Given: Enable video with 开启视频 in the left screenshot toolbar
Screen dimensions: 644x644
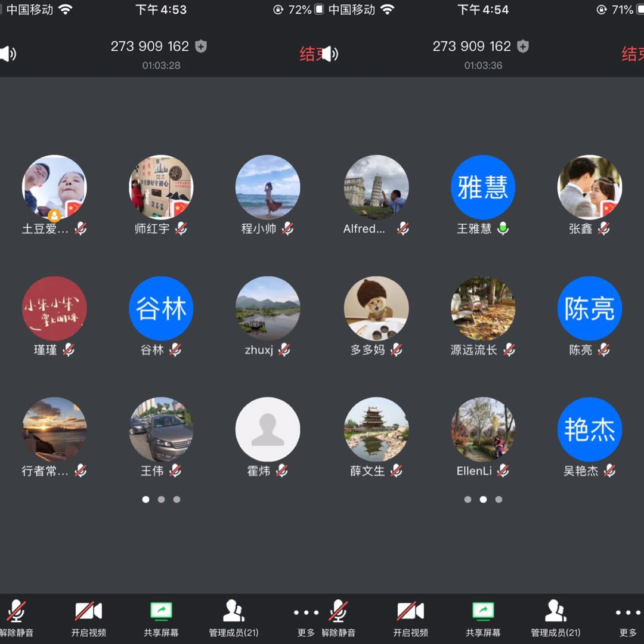Looking at the screenshot, I should point(89,618).
